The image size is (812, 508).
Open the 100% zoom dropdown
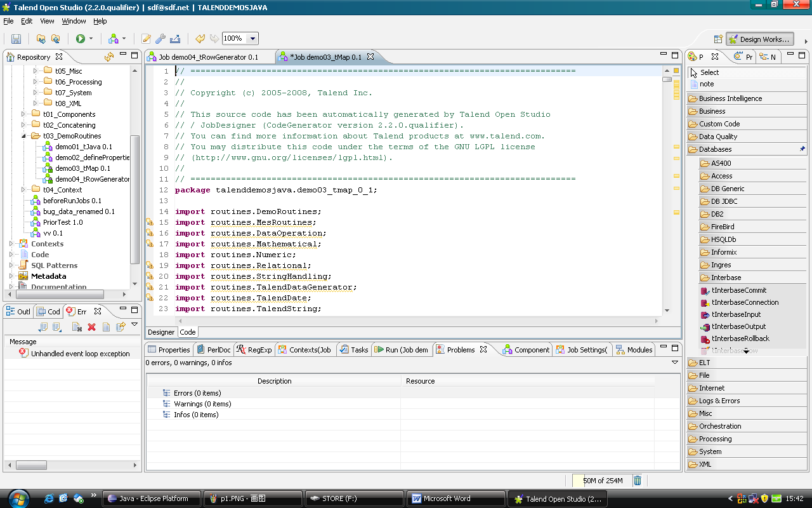[x=252, y=39]
